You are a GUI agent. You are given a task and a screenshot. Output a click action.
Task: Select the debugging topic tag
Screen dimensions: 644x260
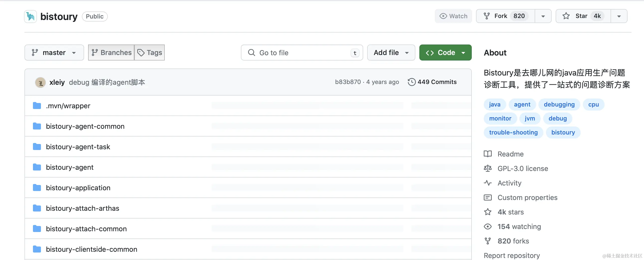(x=559, y=104)
